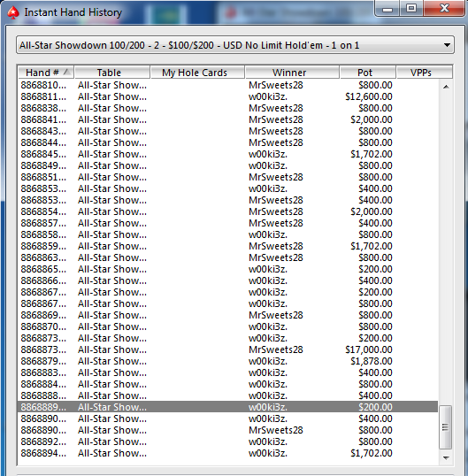Click the highlighted hand 8868889... row

(x=227, y=407)
